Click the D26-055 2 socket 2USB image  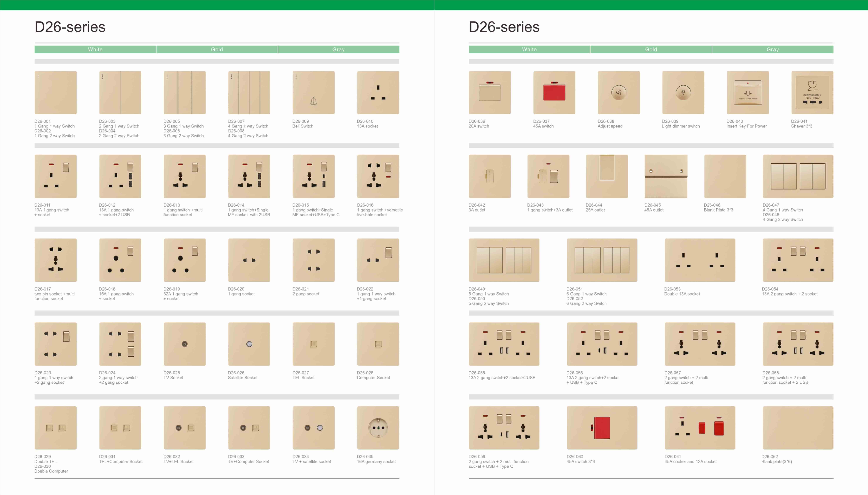click(504, 344)
